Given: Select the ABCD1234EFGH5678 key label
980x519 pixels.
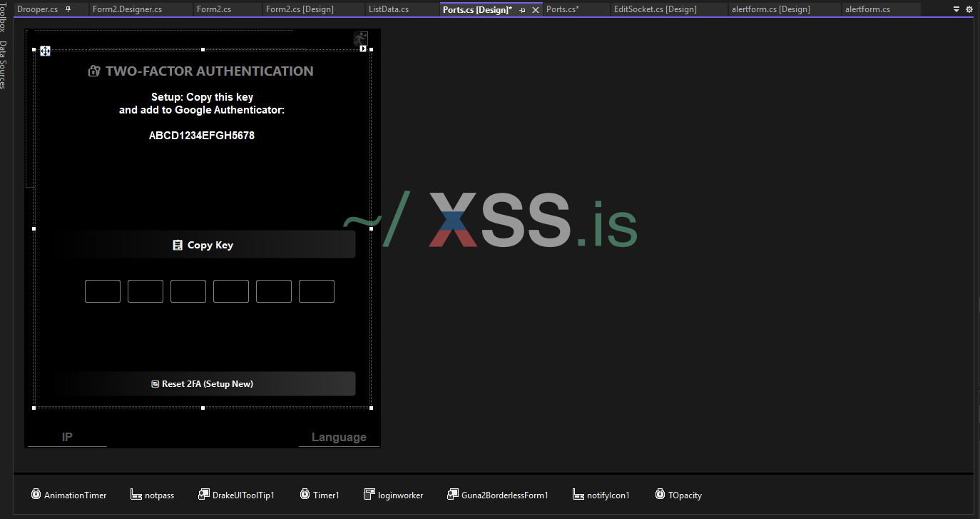Looking at the screenshot, I should point(202,136).
